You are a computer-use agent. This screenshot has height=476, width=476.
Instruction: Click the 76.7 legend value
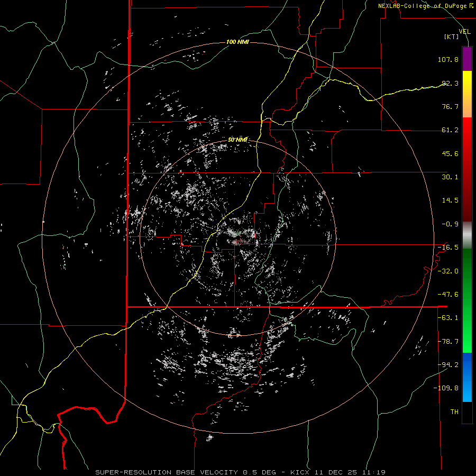(x=450, y=106)
